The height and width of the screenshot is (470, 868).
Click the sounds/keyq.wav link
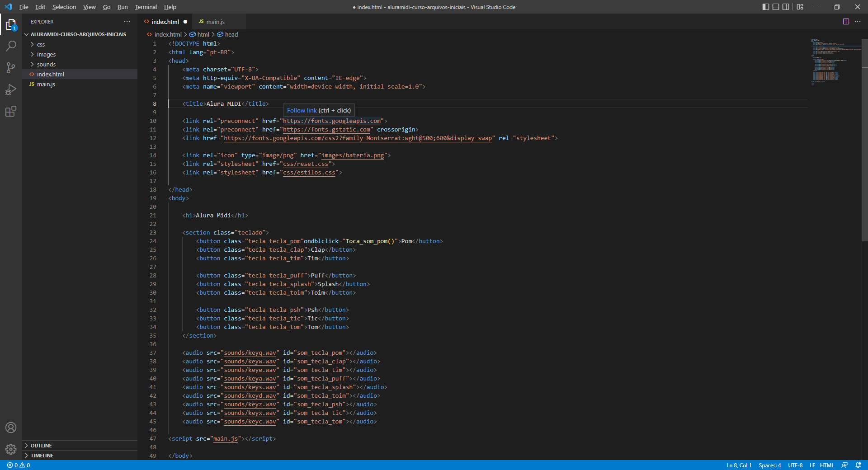[x=250, y=352]
